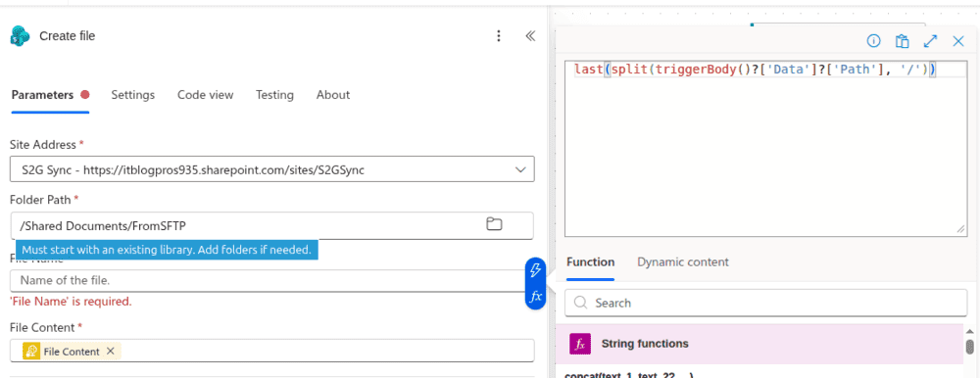Viewport: 980px width, 378px height.
Task: Click the Site Address label
Action: click(x=43, y=144)
